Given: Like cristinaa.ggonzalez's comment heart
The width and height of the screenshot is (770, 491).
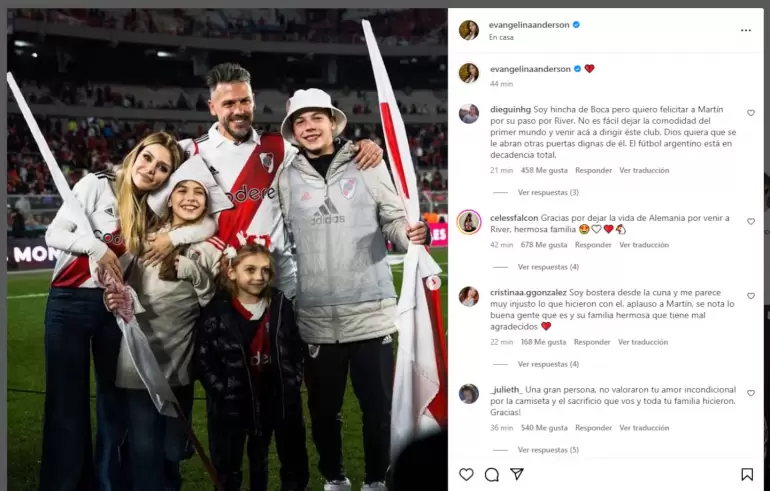Looking at the screenshot, I should click(x=751, y=296).
